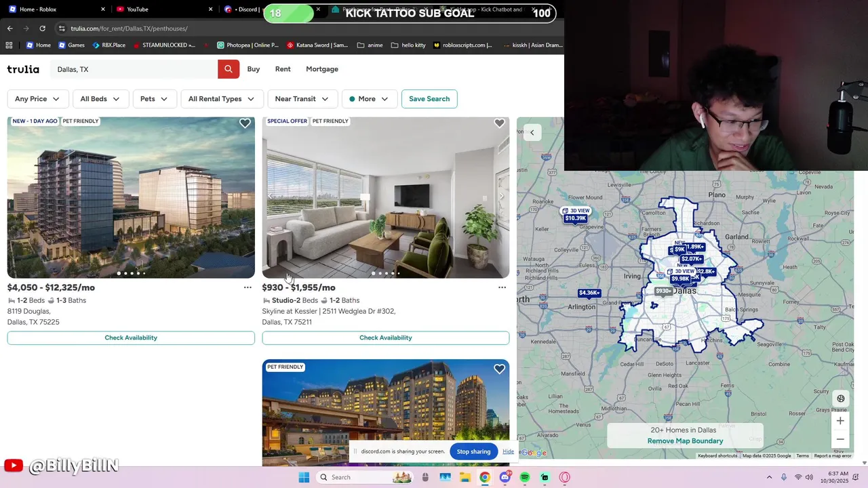The image size is (868, 488).
Task: Open the Windows Start menu
Action: (304, 477)
